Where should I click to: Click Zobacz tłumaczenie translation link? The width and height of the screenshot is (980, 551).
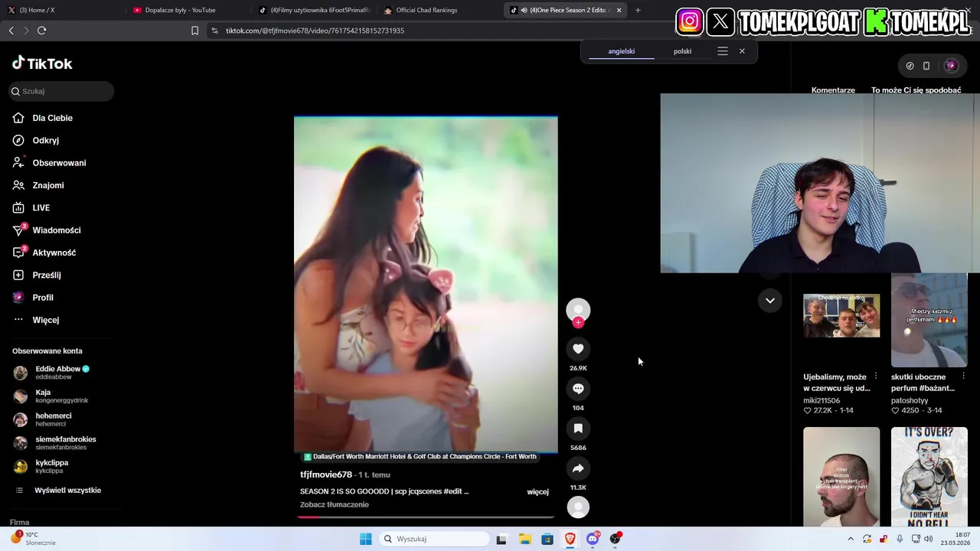pos(335,504)
